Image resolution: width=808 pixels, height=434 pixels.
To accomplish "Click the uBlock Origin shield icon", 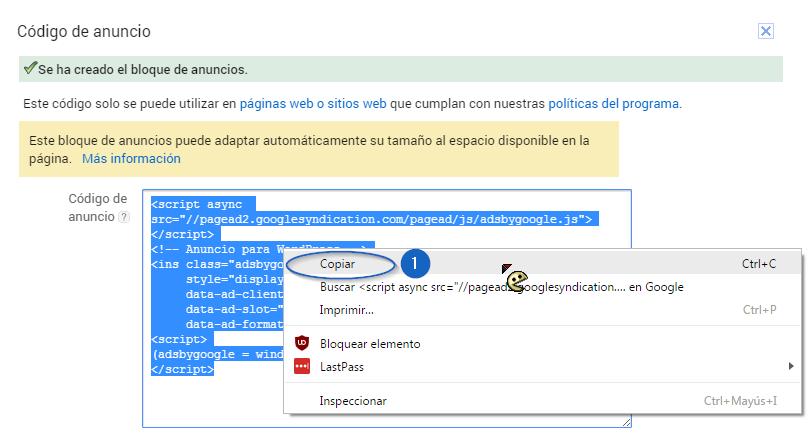I will coord(302,343).
